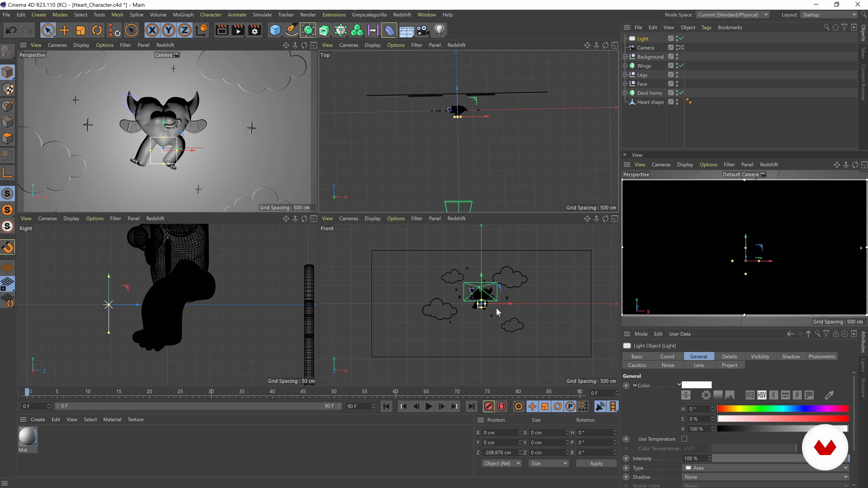
Task: Toggle visibility dots of Face object
Action: (677, 84)
